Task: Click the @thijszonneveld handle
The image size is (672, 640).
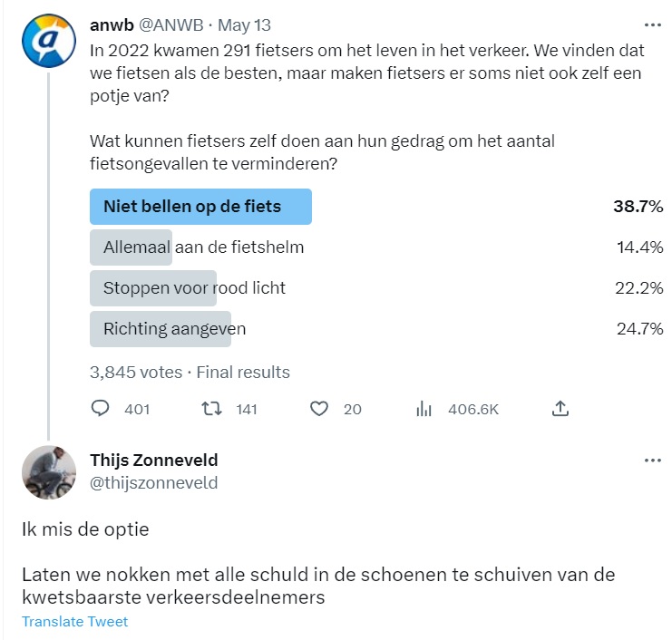Action: click(x=154, y=482)
